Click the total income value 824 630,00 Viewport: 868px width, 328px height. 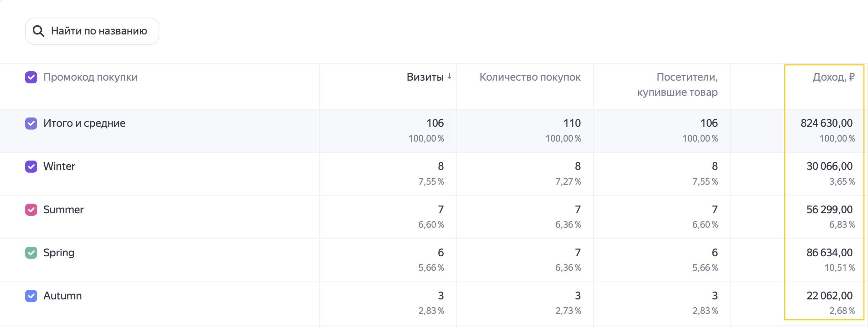[827, 123]
